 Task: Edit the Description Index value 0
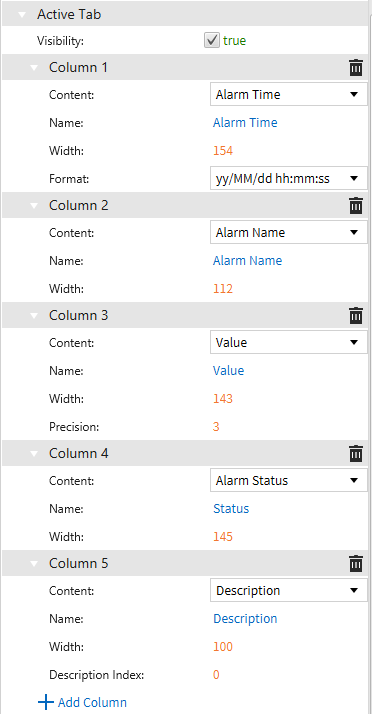pos(216,674)
